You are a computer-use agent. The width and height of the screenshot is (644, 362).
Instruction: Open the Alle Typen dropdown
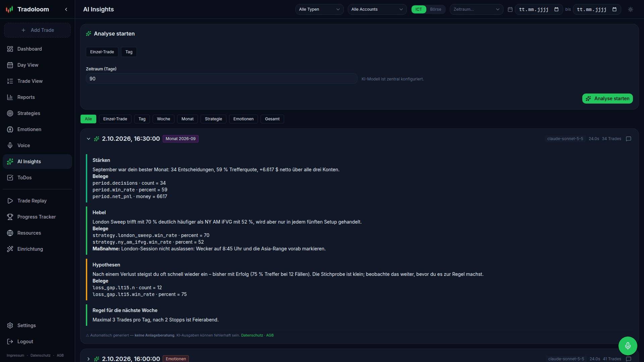click(319, 9)
